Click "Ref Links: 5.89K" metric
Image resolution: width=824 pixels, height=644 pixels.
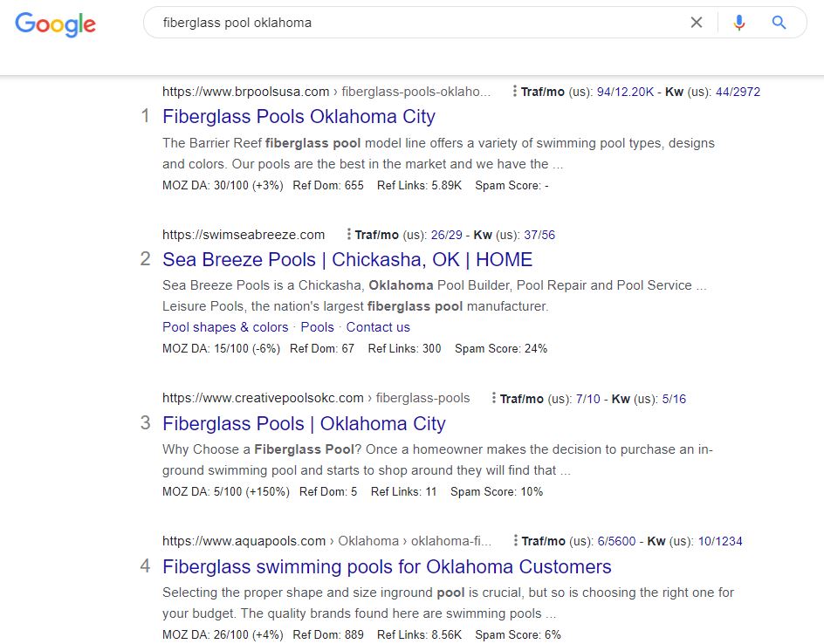click(419, 185)
